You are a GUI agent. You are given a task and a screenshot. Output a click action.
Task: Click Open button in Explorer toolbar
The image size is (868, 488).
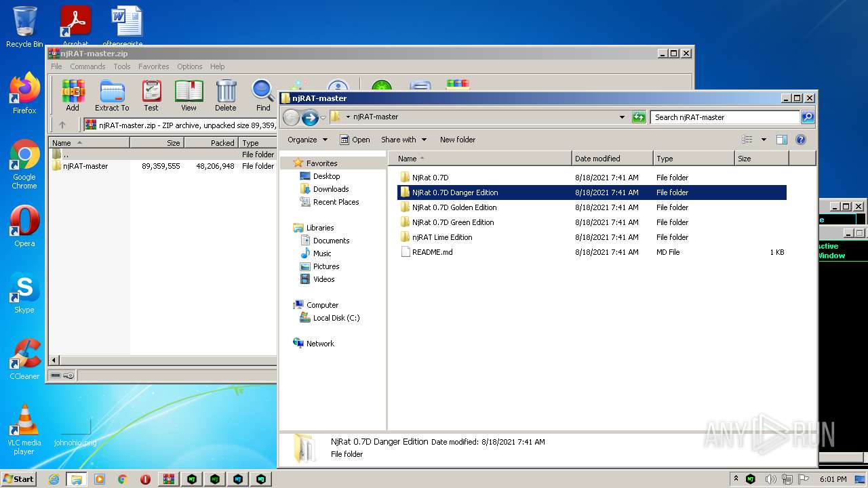point(355,140)
